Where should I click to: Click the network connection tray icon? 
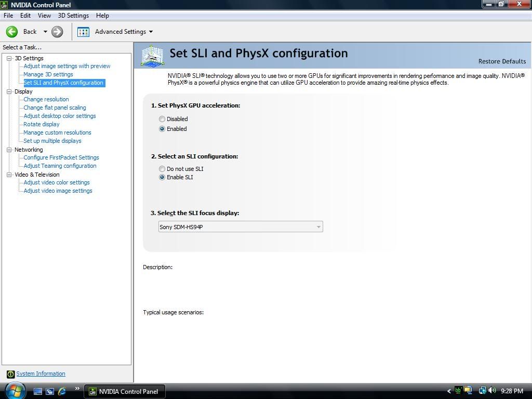tap(482, 391)
